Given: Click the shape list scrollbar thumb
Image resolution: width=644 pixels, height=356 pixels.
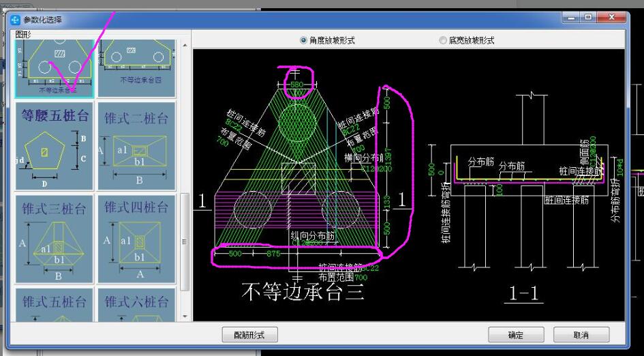Looking at the screenshot, I should (x=185, y=241).
